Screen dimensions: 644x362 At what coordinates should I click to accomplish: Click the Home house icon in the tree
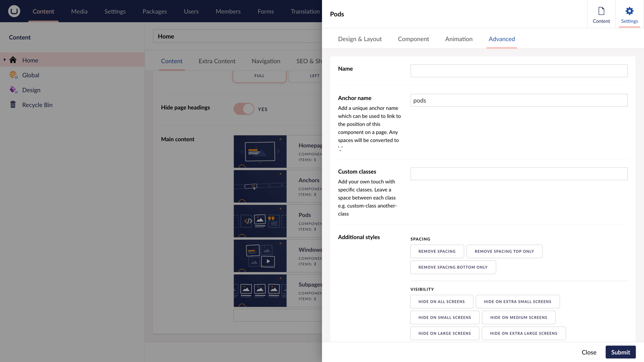click(13, 60)
